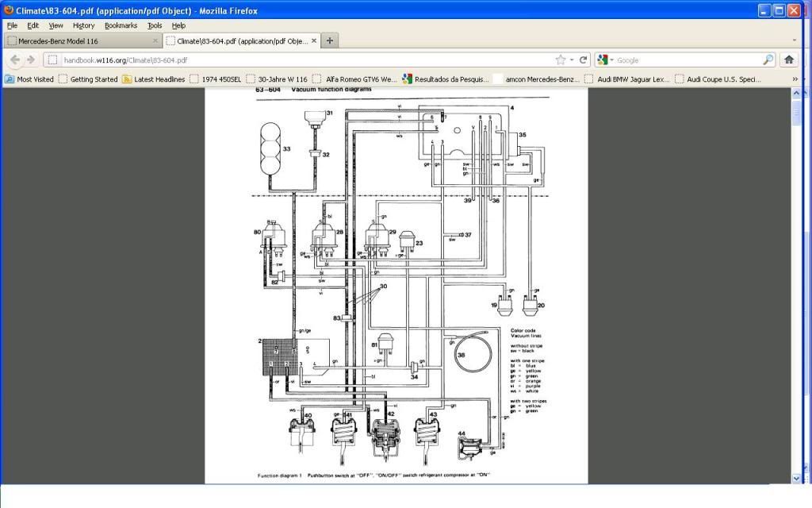Reload the page with the refresh icon
This screenshot has width=812, height=508.
coord(584,60)
